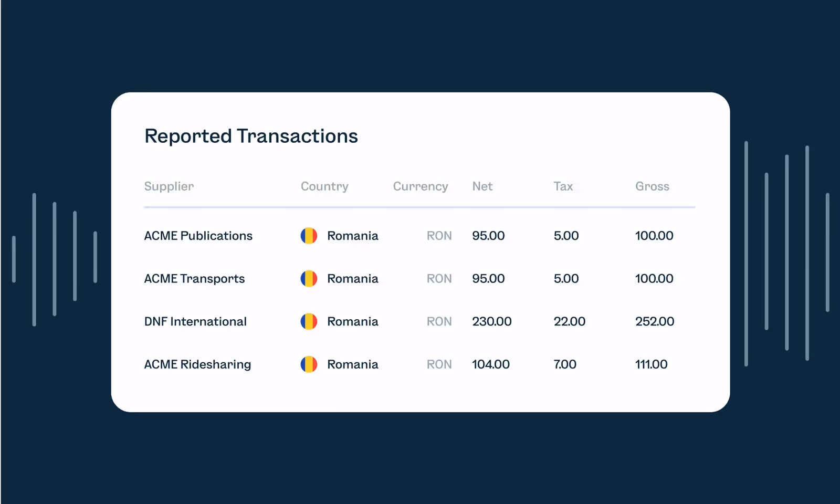Click the RON currency label on the DNF International row
Screen dimensions: 840x504
coord(439,321)
